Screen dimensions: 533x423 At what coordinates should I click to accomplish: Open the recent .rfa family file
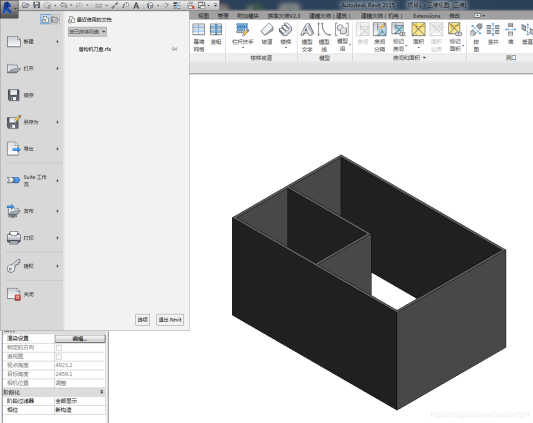95,49
